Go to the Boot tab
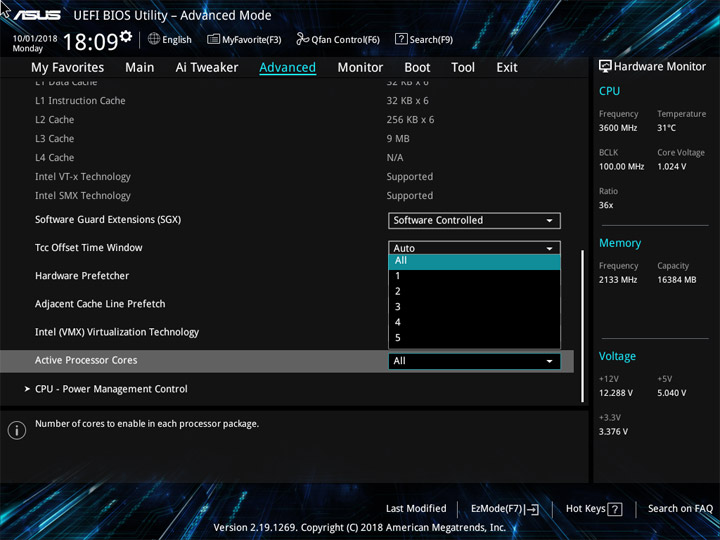The width and height of the screenshot is (720, 540). click(x=417, y=68)
